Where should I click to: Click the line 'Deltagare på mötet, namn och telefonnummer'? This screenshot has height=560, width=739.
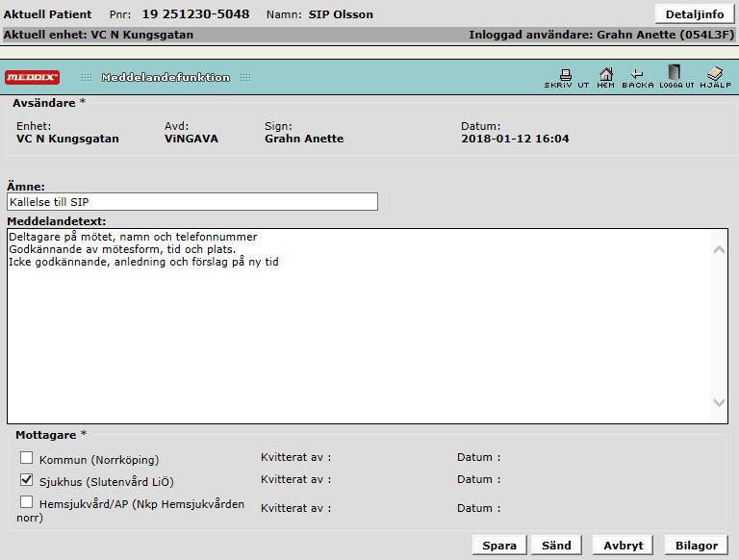133,237
